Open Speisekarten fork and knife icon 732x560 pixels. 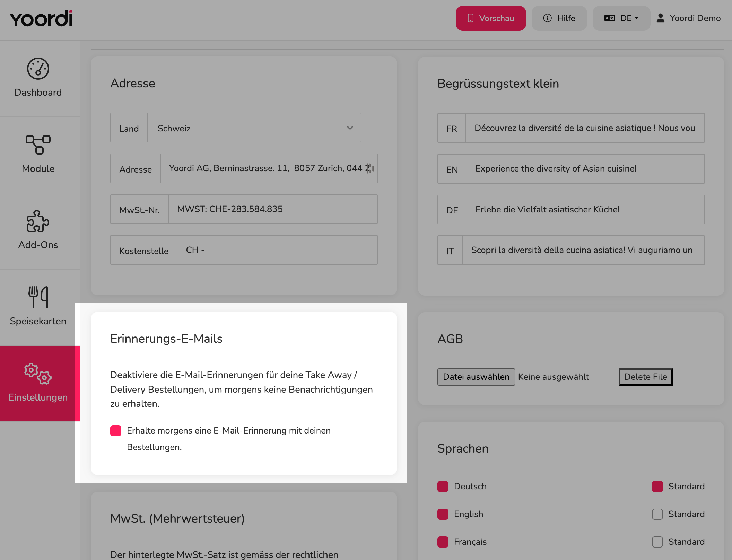point(38,297)
